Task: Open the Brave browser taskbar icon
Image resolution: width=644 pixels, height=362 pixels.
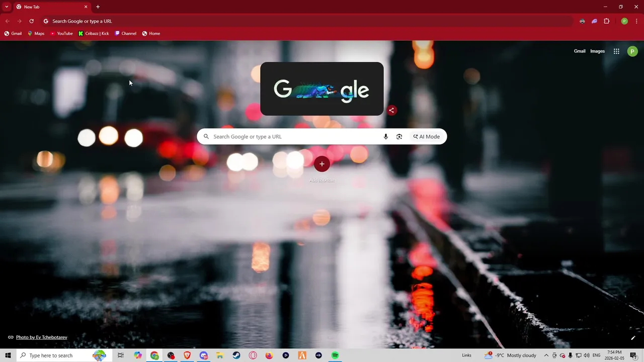Action: [187, 355]
